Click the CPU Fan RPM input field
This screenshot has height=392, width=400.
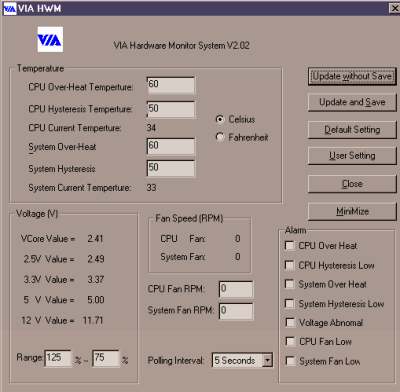pyautogui.click(x=236, y=289)
